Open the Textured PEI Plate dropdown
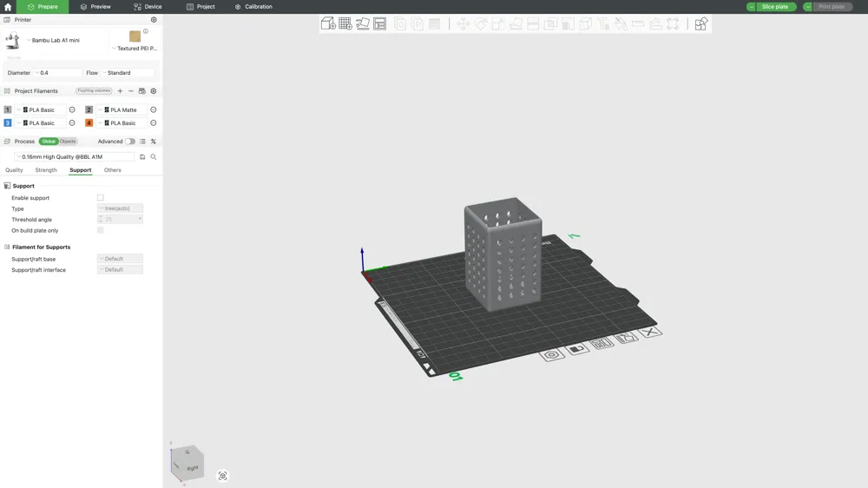The width and height of the screenshot is (868, 488). [135, 48]
